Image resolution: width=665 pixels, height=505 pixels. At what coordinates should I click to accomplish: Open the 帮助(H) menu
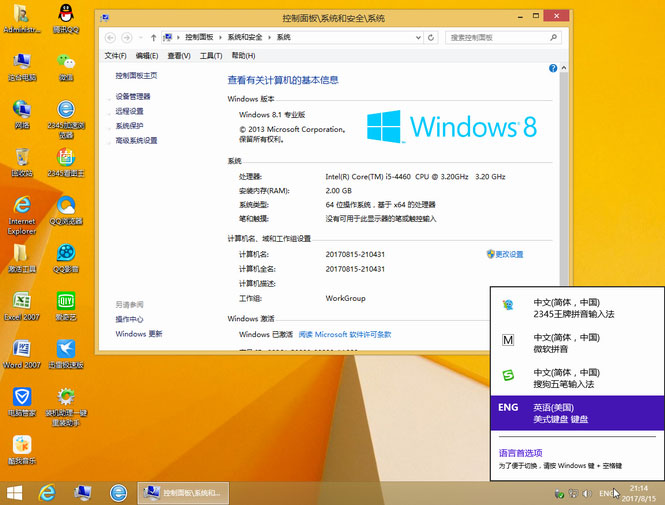(x=243, y=56)
